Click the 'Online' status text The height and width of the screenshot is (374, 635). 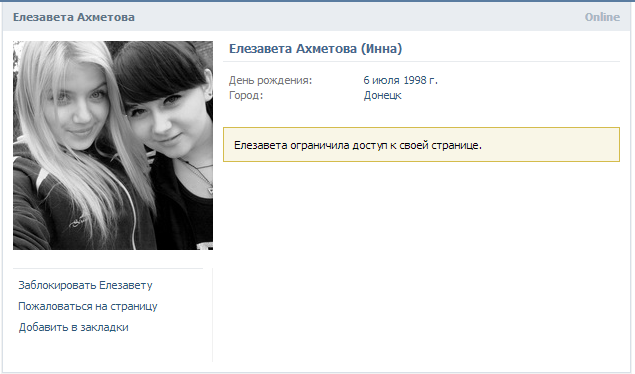[x=602, y=17]
